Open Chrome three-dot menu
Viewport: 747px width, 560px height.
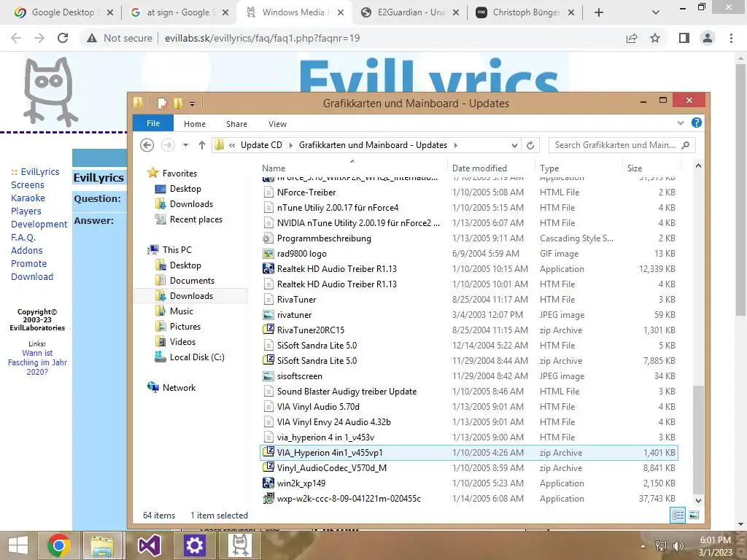point(731,38)
